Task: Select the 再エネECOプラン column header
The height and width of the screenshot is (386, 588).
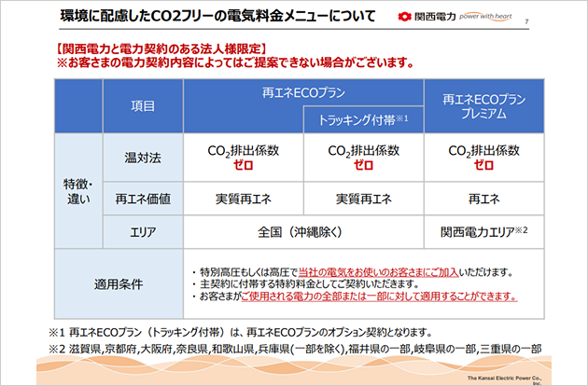Action: (302, 94)
